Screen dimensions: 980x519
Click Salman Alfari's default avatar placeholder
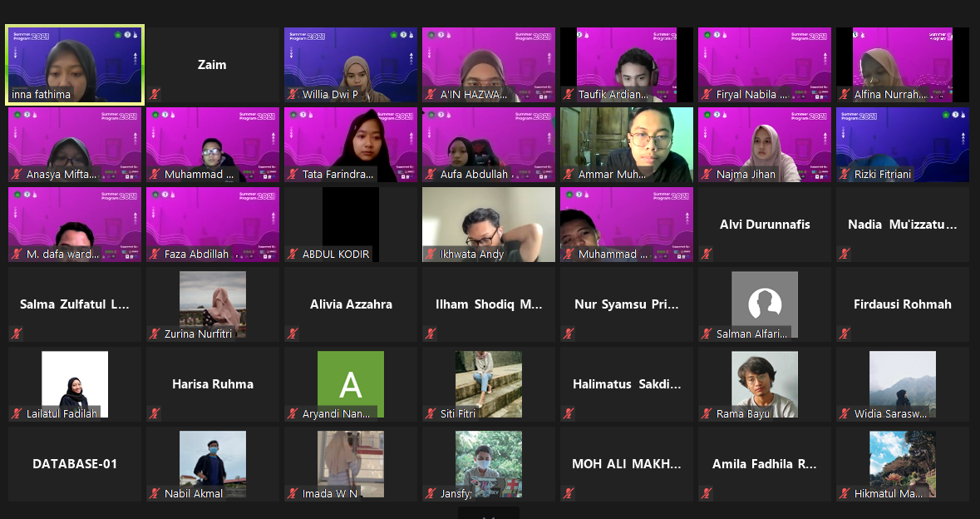pyautogui.click(x=764, y=304)
